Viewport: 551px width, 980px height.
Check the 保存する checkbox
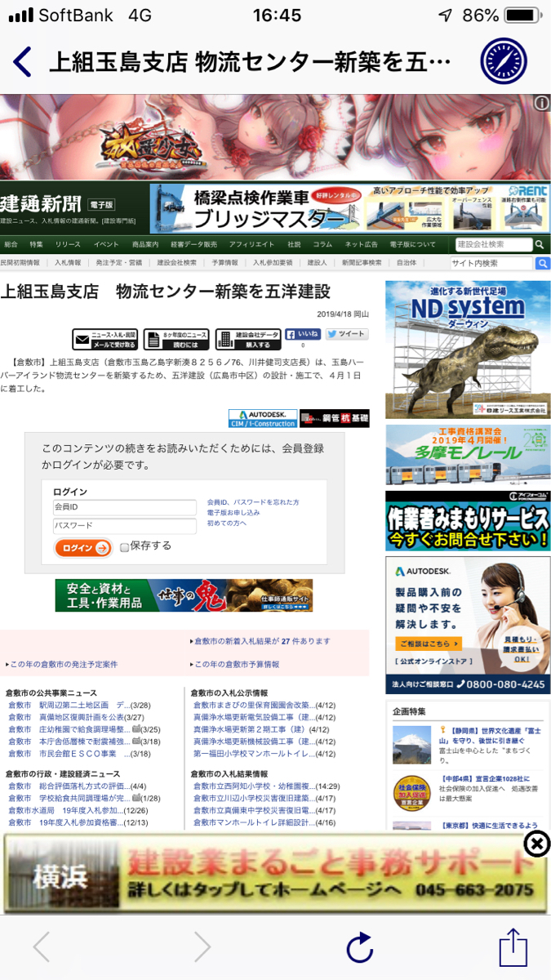(125, 547)
